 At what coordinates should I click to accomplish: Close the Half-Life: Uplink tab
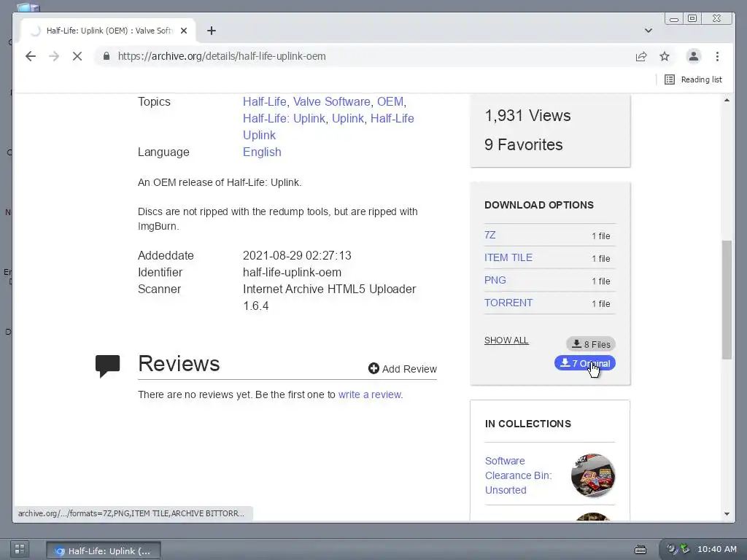184,31
